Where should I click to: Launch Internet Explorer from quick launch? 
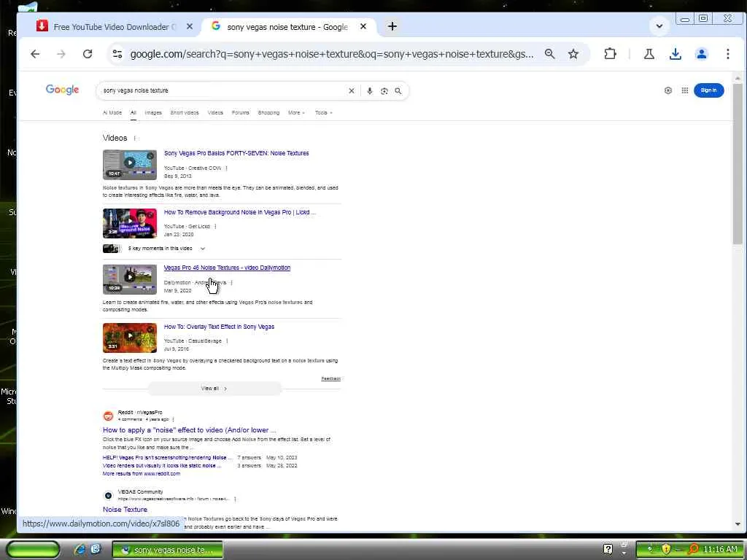tap(80, 550)
